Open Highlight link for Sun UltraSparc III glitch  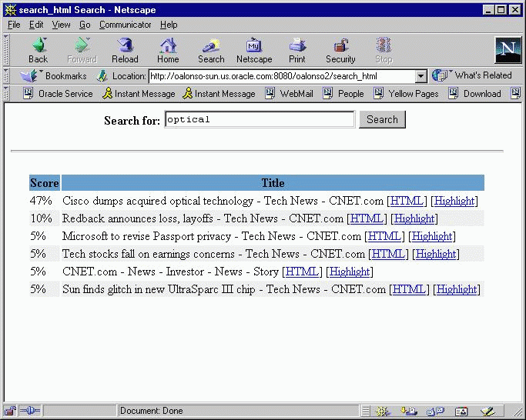tap(457, 289)
